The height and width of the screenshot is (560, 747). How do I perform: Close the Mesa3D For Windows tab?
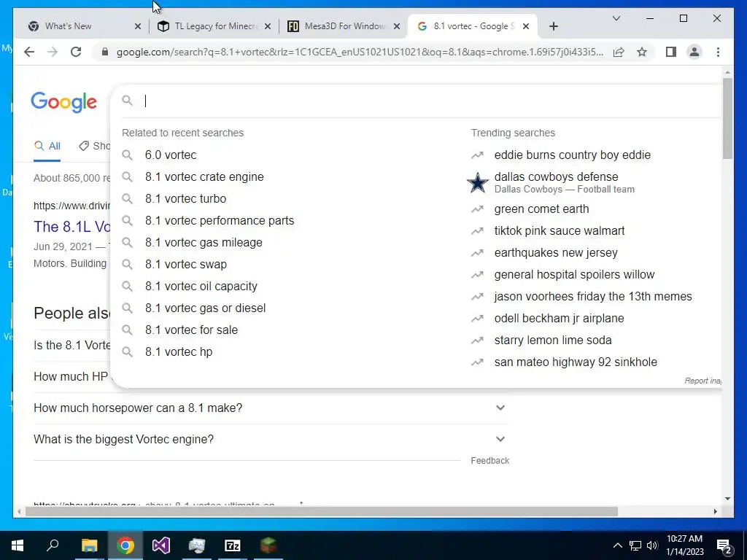pos(396,26)
